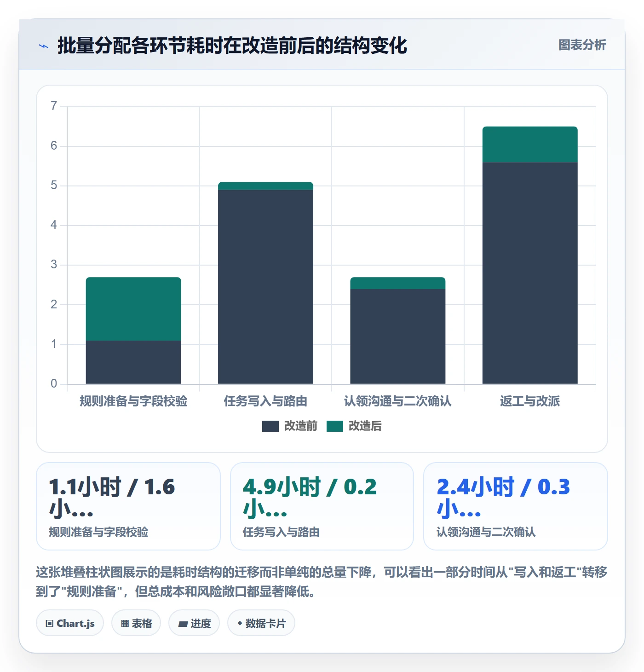Click the 改造前 segment of 返工与改派 bar
This screenshot has height=672, width=644.
(530, 273)
